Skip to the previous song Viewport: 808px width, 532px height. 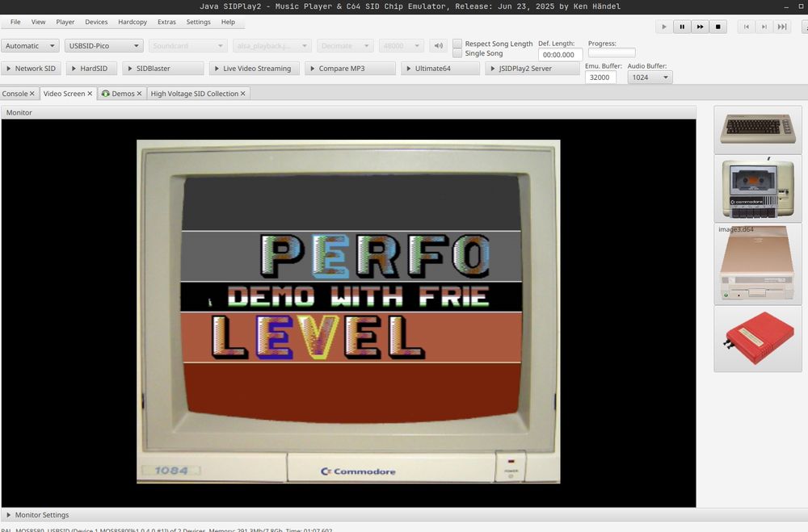point(746,27)
